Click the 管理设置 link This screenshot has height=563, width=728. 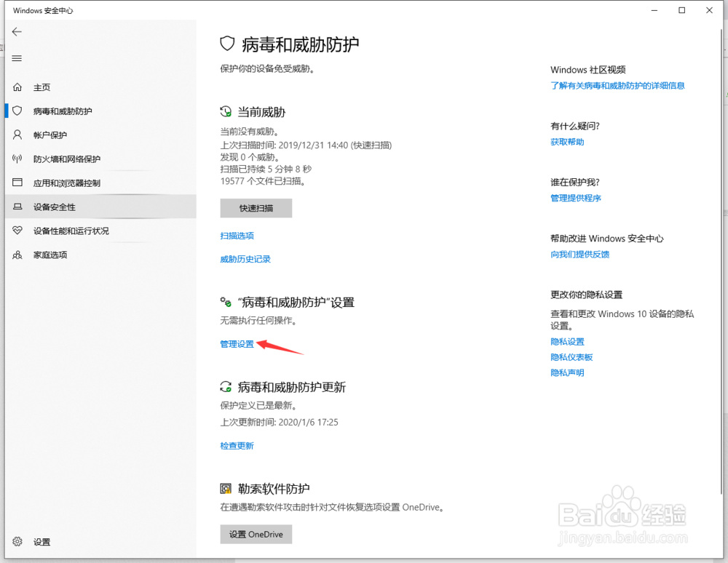237,343
